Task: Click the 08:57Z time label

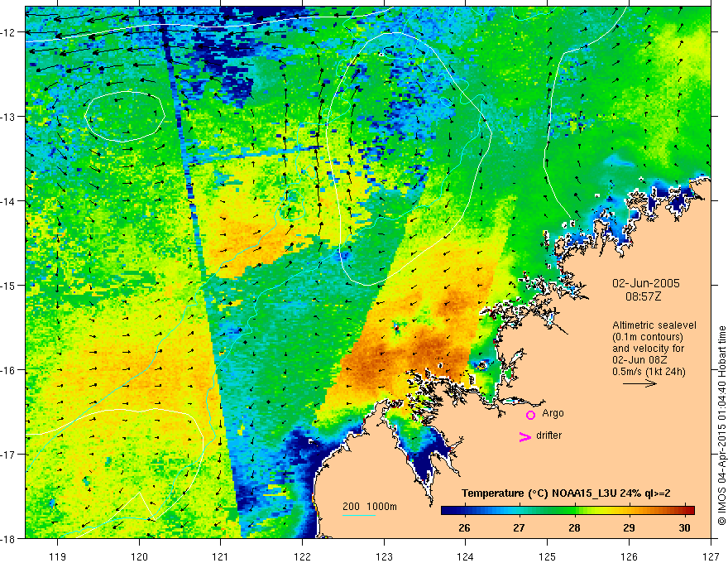Action: click(643, 296)
